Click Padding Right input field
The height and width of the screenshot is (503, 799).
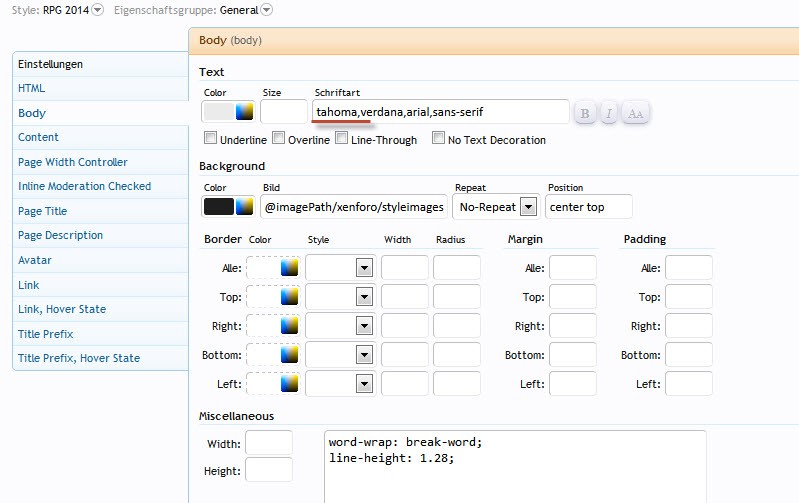[x=689, y=326]
